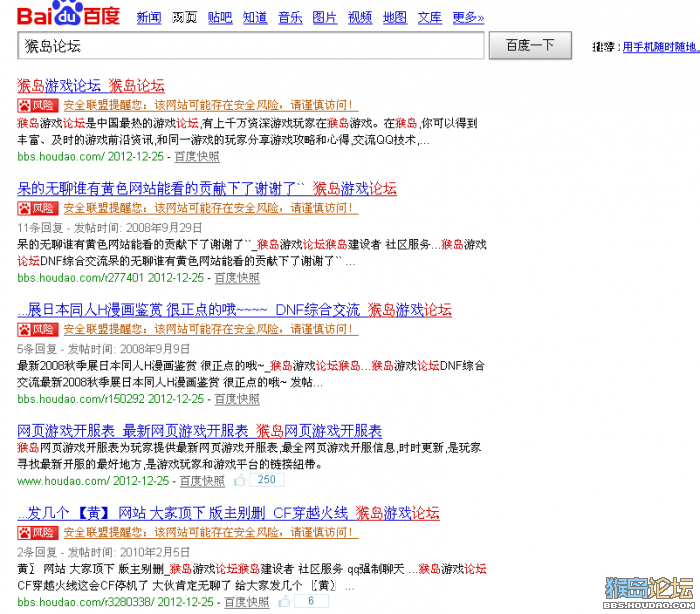Click the 风险 badge under the DNF综合交流 result
Screen dimensions: 700x614
pyautogui.click(x=38, y=330)
